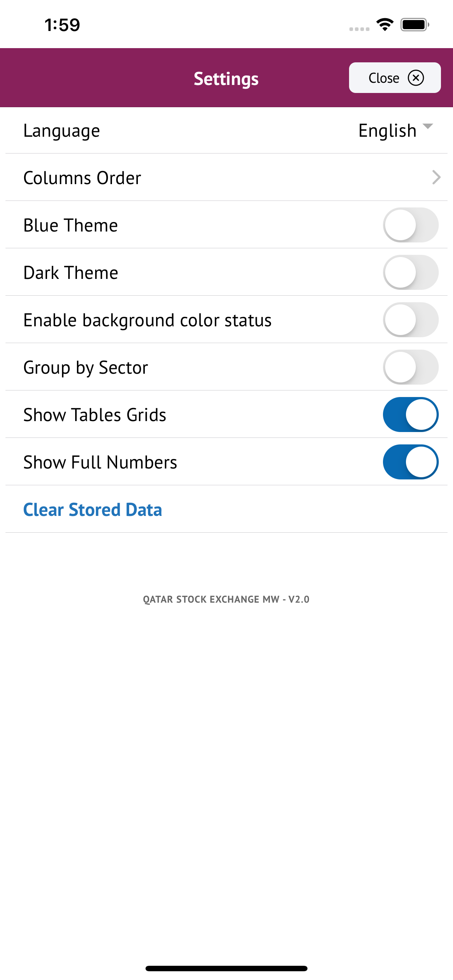Click the Clear Stored Data link
453x980 pixels.
(x=93, y=509)
